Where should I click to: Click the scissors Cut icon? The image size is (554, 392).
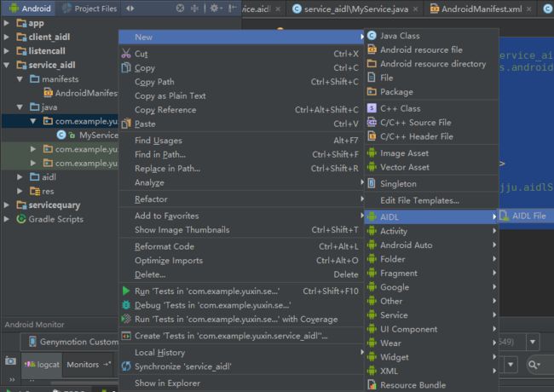coord(126,54)
